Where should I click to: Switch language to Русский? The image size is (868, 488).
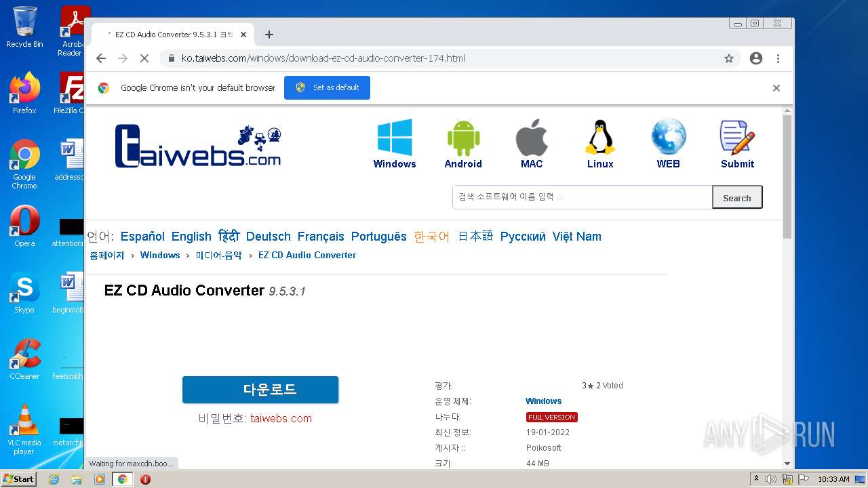click(x=523, y=237)
